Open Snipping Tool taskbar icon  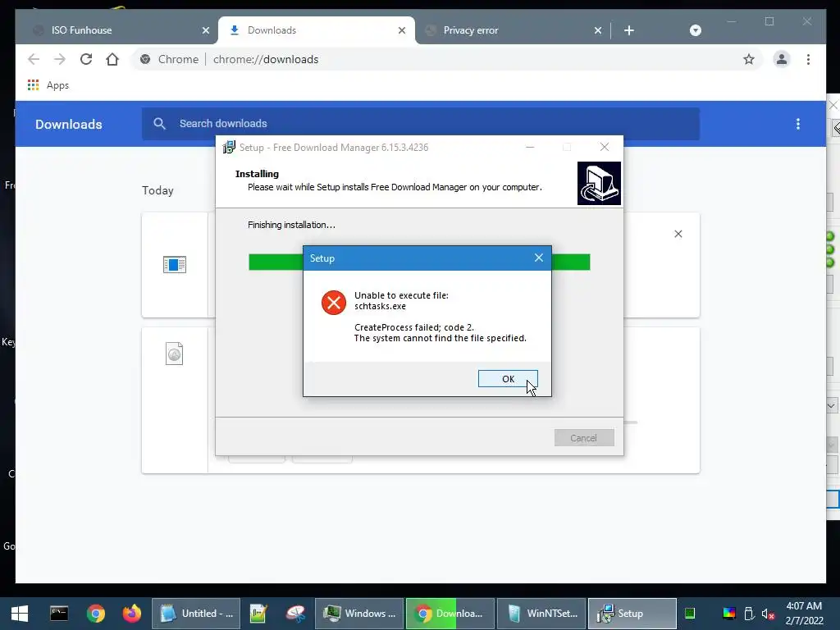point(295,614)
